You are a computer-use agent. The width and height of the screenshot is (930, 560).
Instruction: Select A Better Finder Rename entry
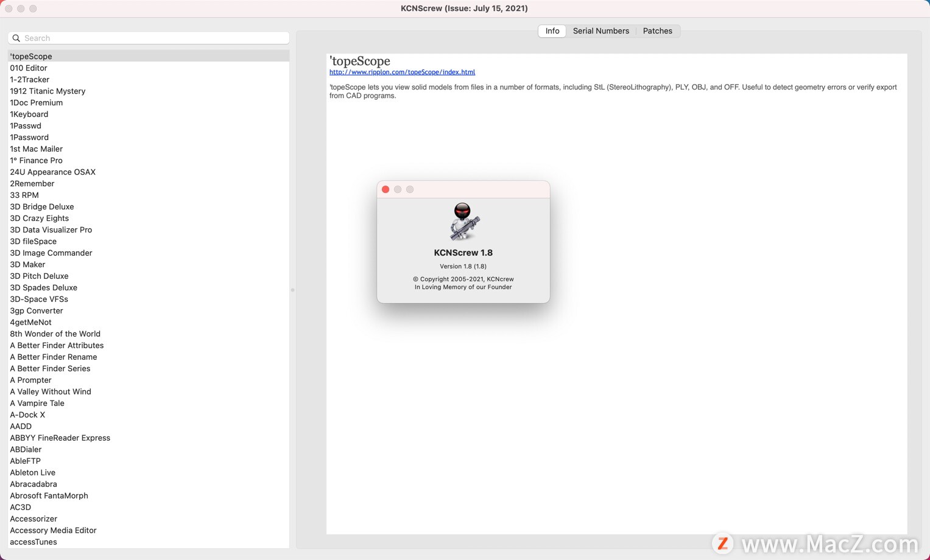coord(149,357)
